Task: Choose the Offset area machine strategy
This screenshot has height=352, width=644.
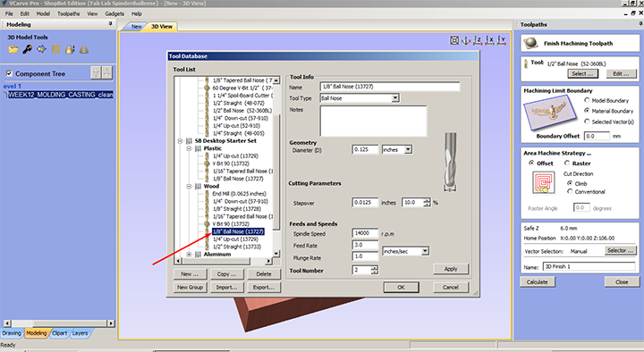Action: point(531,163)
